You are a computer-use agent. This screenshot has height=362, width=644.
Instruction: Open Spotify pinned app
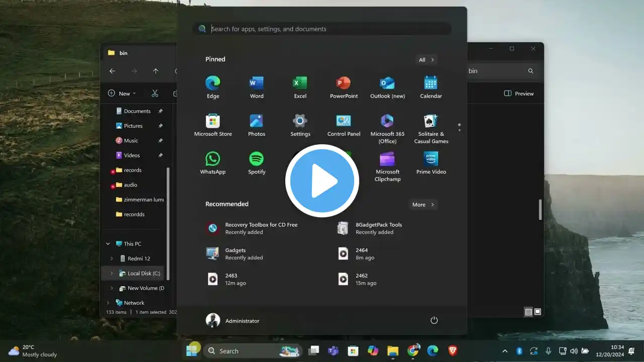(x=257, y=163)
